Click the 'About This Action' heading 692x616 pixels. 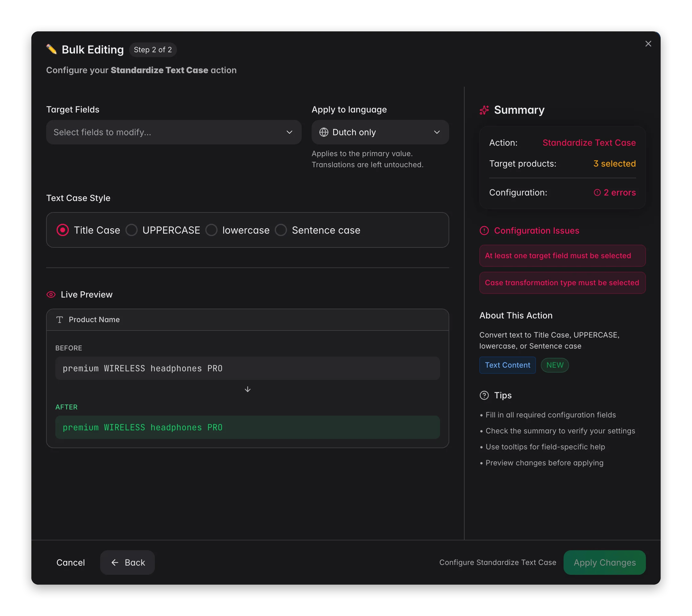tap(516, 316)
